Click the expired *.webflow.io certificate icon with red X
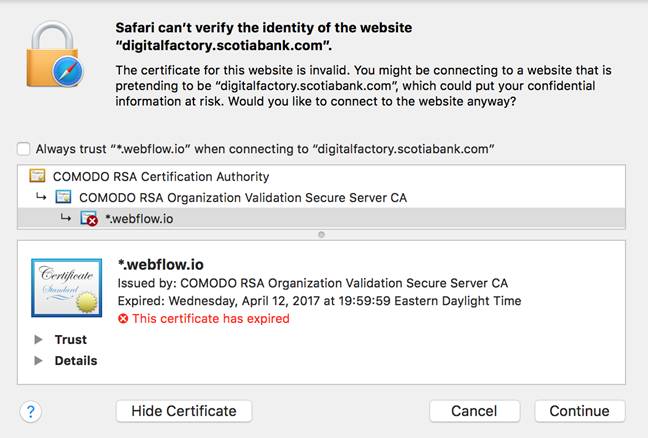 click(89, 219)
